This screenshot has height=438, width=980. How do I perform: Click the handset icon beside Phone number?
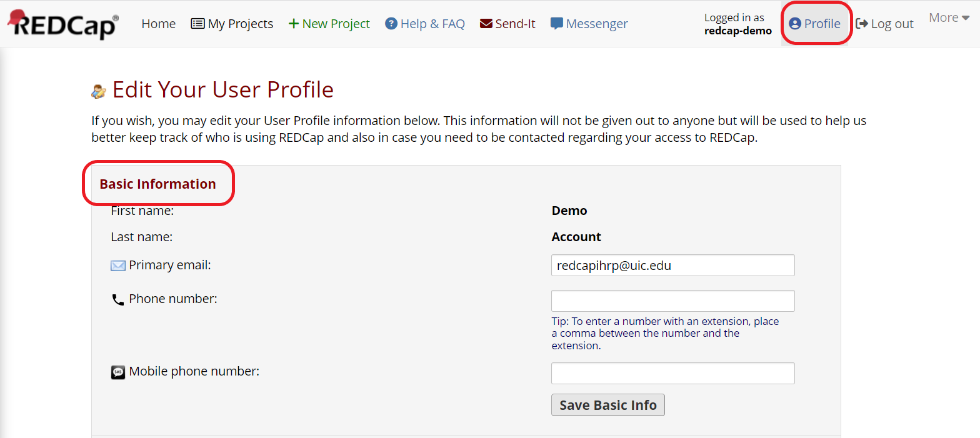coord(118,300)
